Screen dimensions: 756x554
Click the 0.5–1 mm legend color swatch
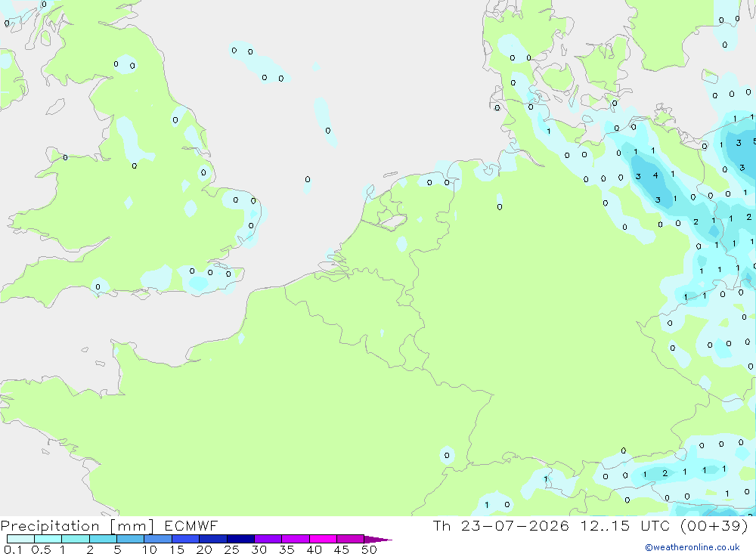tap(48, 539)
